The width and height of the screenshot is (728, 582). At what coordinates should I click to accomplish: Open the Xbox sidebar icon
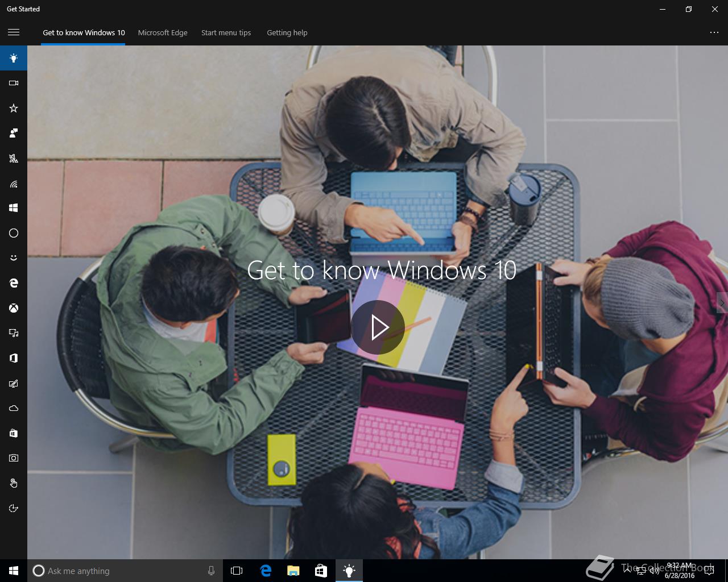(x=14, y=308)
